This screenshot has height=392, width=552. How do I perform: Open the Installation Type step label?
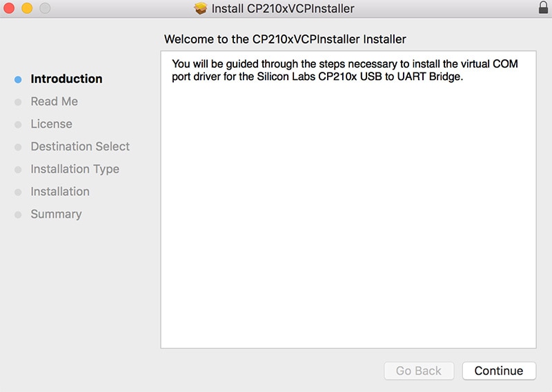75,169
